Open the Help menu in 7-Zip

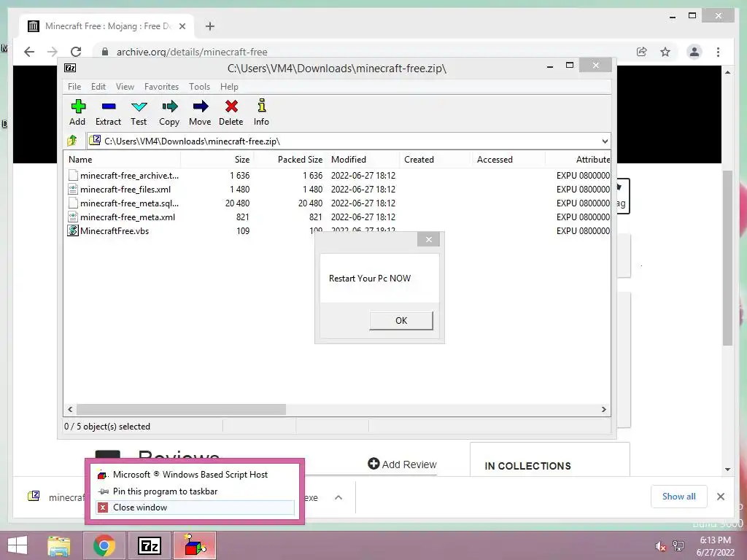tap(229, 87)
